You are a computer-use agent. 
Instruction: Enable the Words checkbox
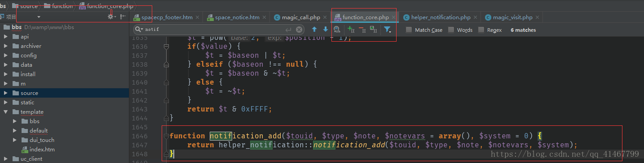[451, 30]
